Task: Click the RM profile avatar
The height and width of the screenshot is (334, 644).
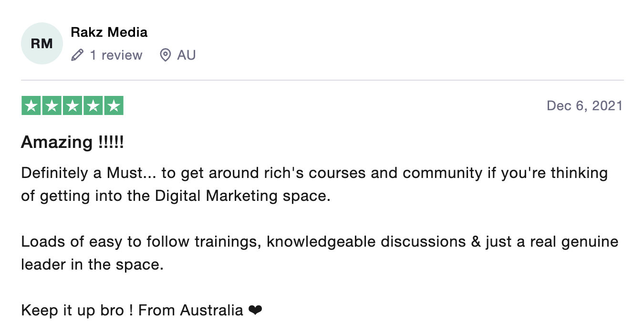Action: [x=42, y=43]
